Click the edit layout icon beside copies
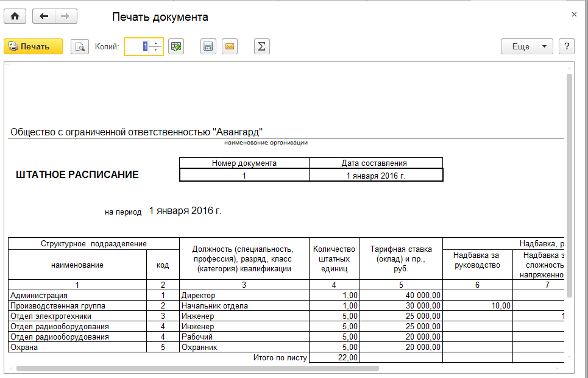Viewport: 588px width, 378px height. [x=176, y=47]
